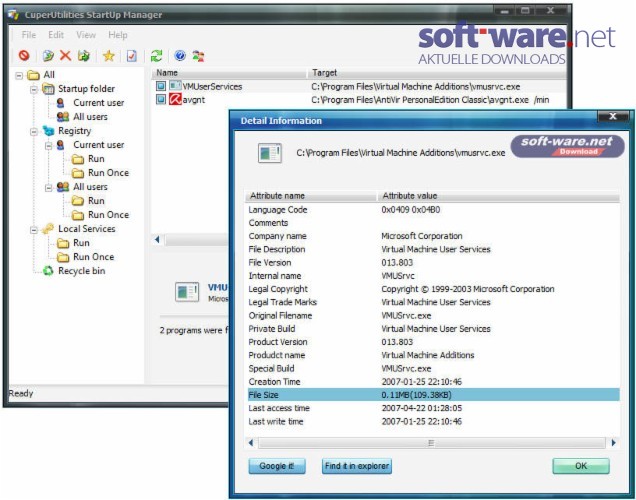This screenshot has height=500, width=636.
Task: Click OK in Detail Information dialog
Action: 581,466
